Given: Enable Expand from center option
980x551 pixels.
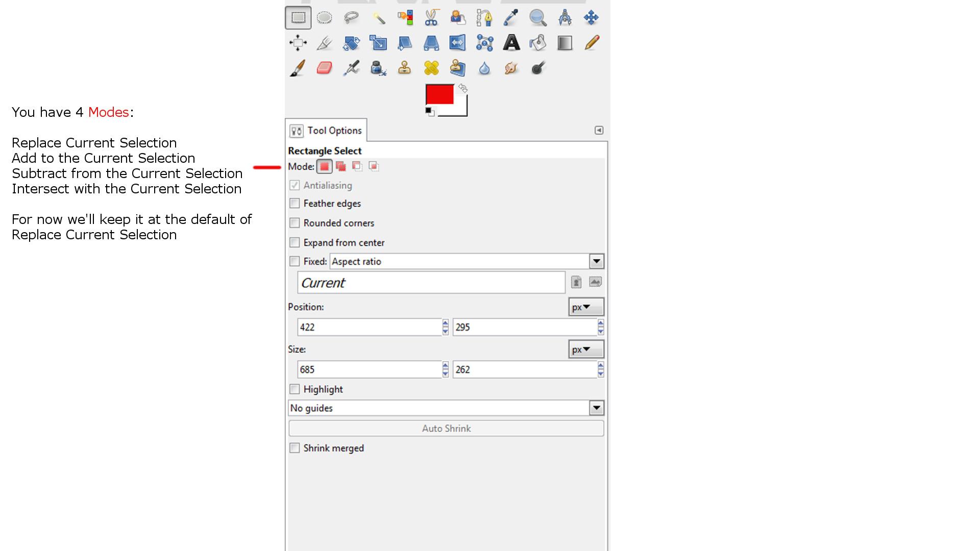Looking at the screenshot, I should 295,242.
